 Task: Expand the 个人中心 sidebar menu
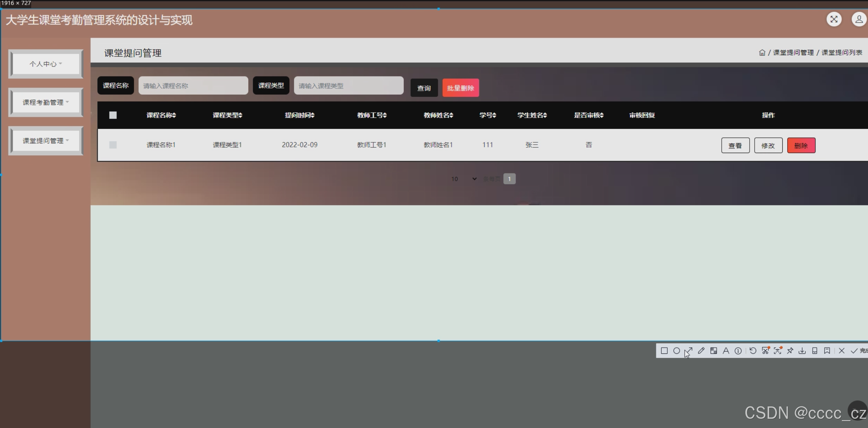pyautogui.click(x=46, y=64)
